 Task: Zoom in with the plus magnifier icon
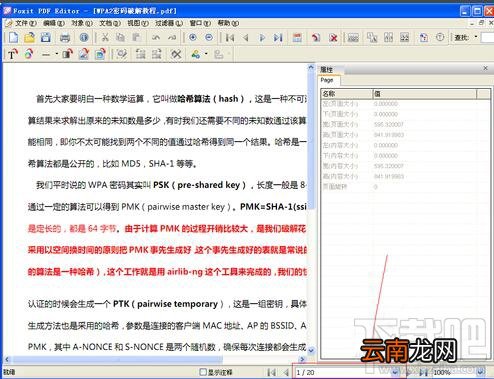[193, 38]
